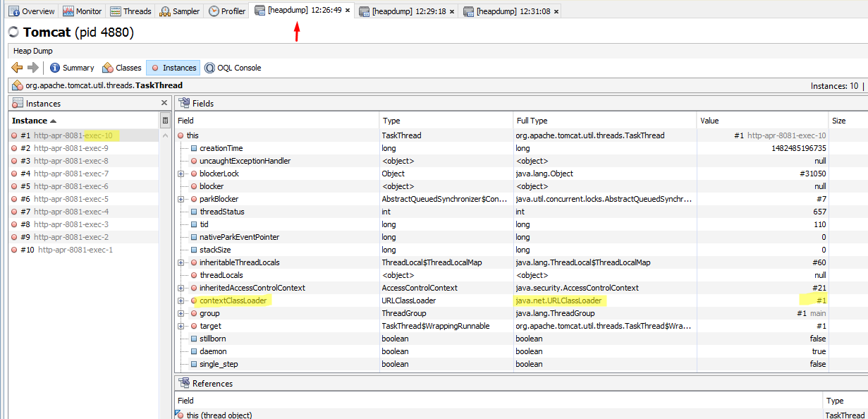868x419 pixels.
Task: Select the creationTime field row
Action: click(x=521, y=148)
